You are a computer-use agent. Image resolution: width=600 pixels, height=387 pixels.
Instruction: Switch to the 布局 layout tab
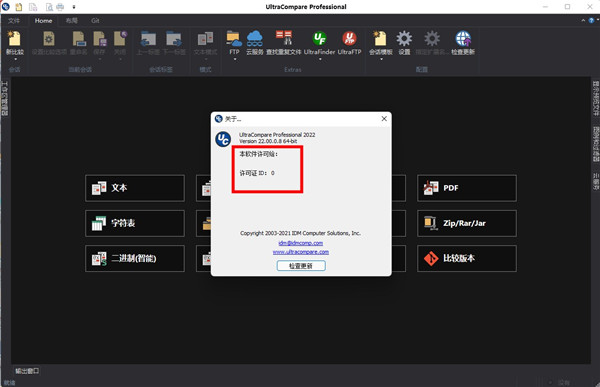coord(72,21)
